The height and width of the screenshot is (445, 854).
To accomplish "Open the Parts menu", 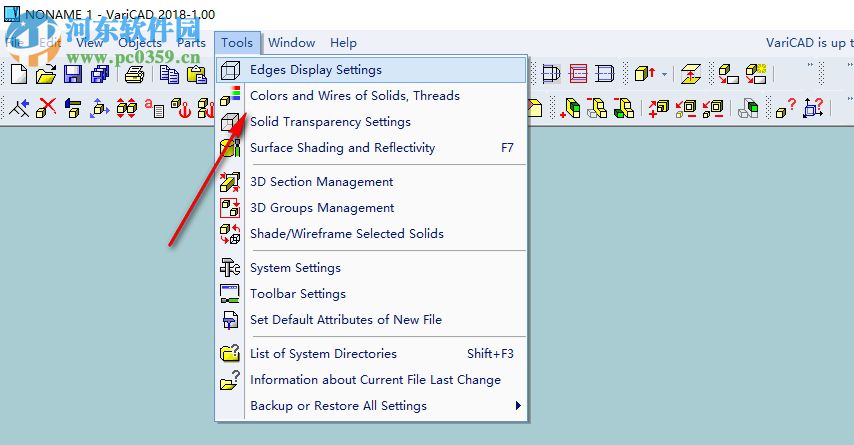I will [192, 42].
